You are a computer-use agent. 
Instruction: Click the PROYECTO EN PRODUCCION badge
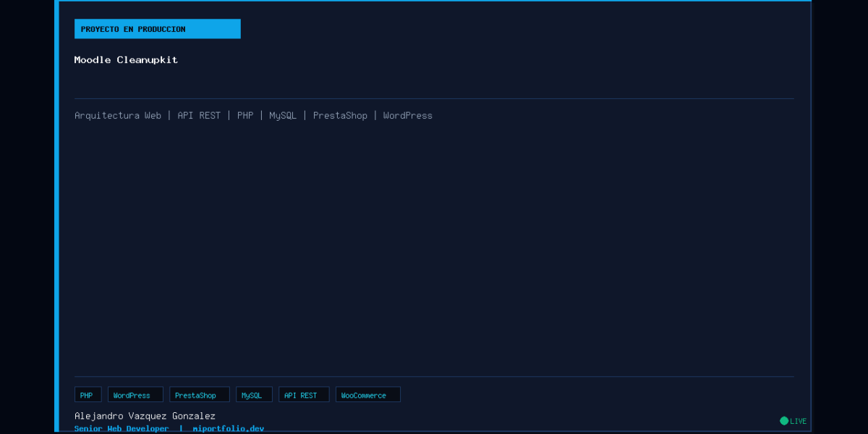158,29
